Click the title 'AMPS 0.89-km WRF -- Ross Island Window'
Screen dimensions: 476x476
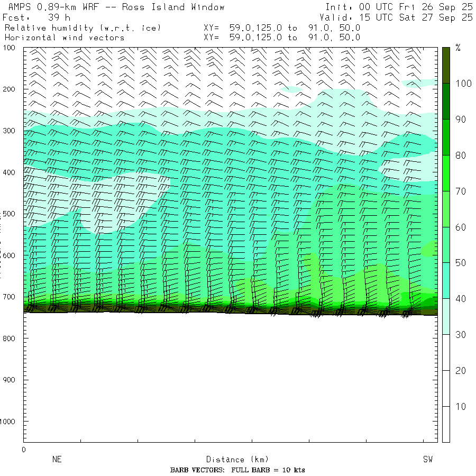(x=116, y=7)
